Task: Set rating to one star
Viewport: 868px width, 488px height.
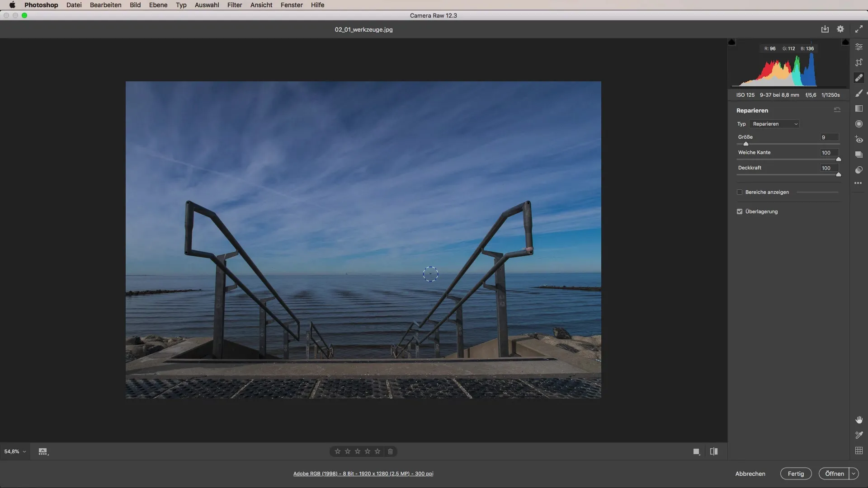Action: point(338,451)
